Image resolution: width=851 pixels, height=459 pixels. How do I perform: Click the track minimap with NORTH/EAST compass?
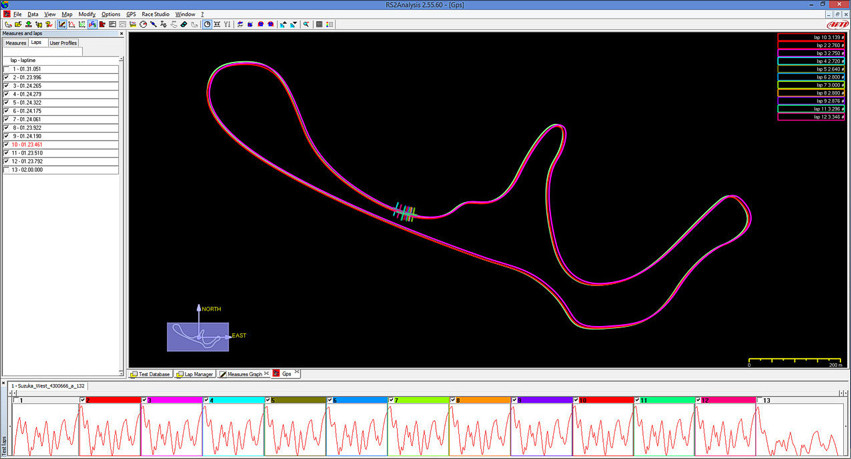click(198, 336)
